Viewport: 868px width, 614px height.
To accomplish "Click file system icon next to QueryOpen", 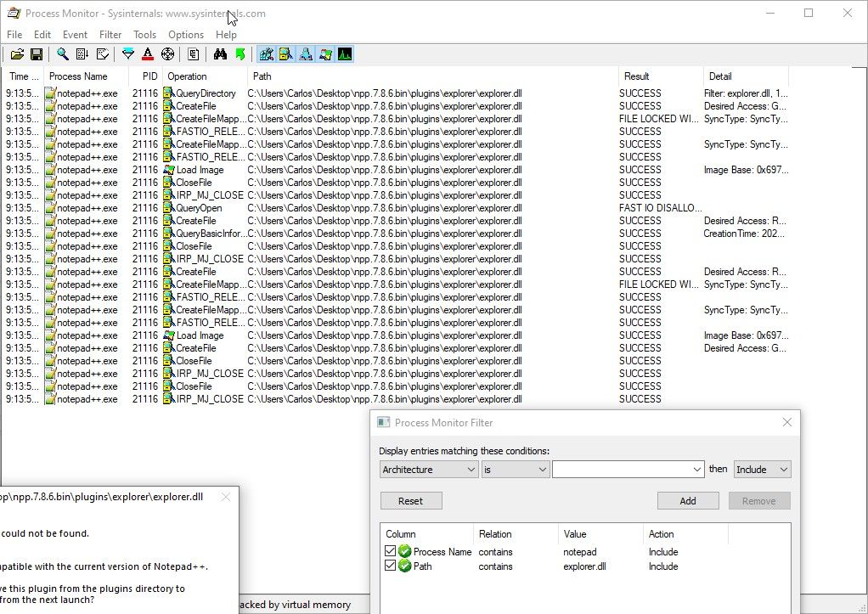I will point(169,208).
